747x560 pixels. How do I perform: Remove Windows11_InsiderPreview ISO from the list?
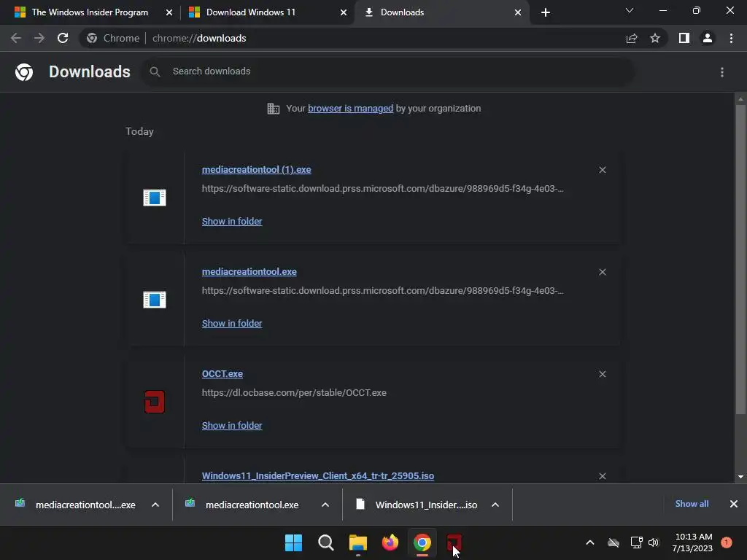[x=602, y=476]
